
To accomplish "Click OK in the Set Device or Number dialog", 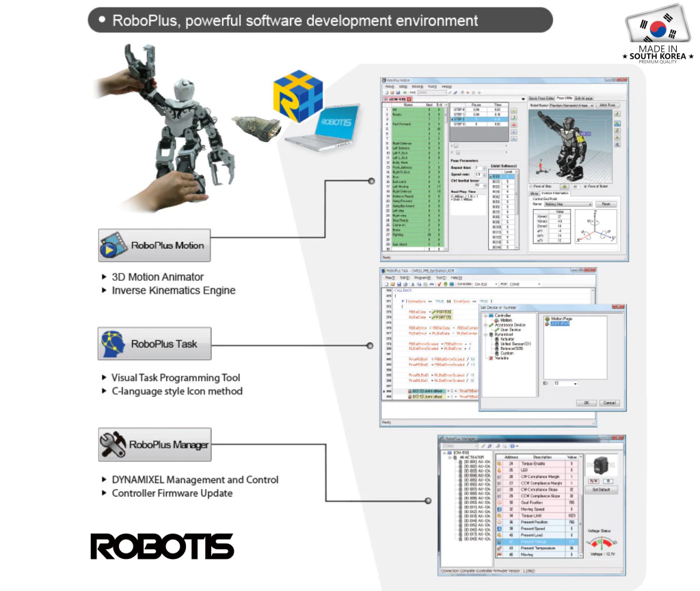I will coord(586,402).
